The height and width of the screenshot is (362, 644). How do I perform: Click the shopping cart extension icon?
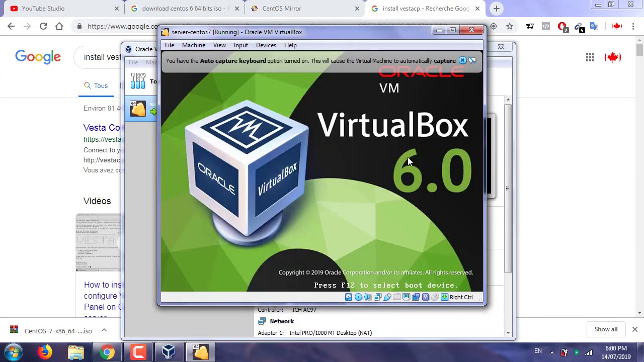(x=530, y=26)
